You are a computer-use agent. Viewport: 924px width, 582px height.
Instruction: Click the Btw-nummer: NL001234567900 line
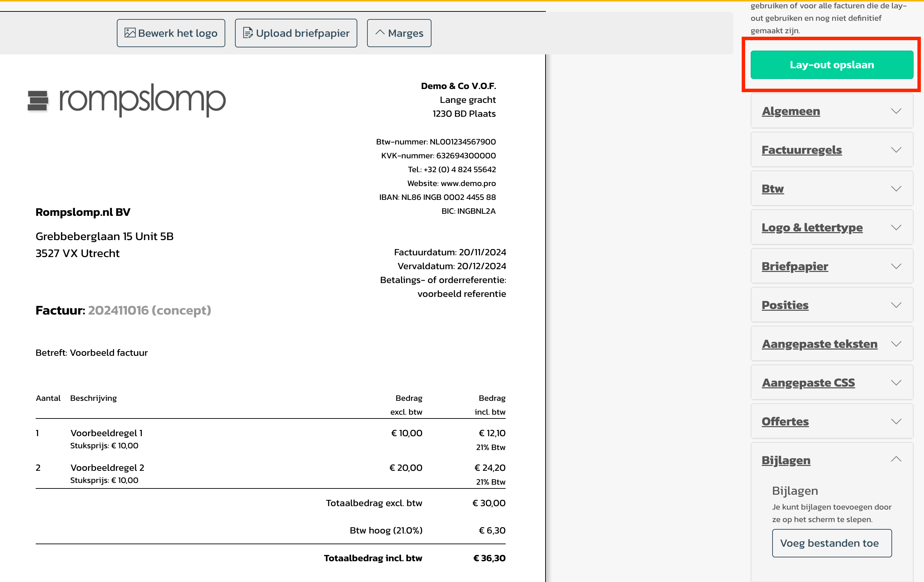coord(436,142)
